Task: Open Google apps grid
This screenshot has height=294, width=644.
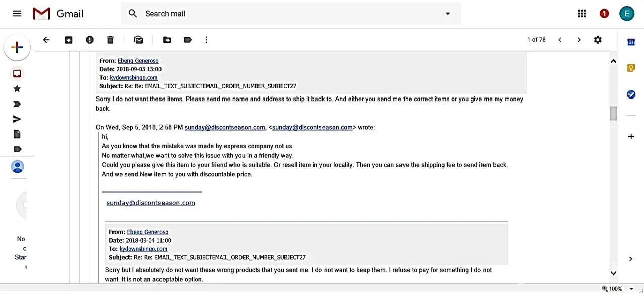Action: [x=582, y=14]
